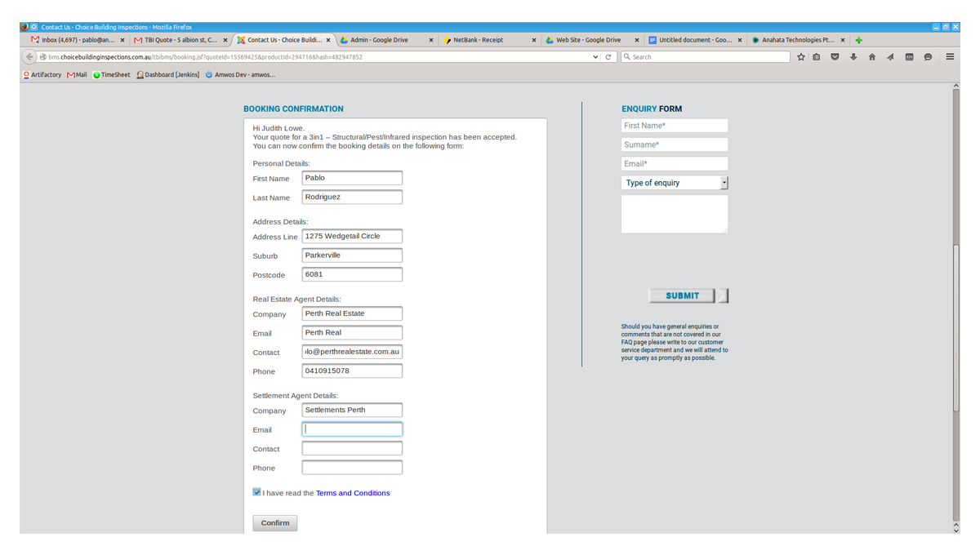980x555 pixels.
Task: Expand the Type of enquiry dropdown
Action: click(675, 183)
